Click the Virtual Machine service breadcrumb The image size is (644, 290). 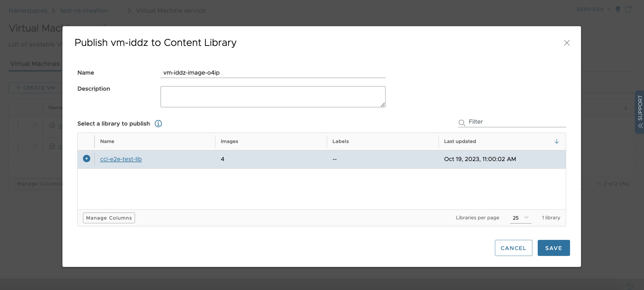click(171, 10)
